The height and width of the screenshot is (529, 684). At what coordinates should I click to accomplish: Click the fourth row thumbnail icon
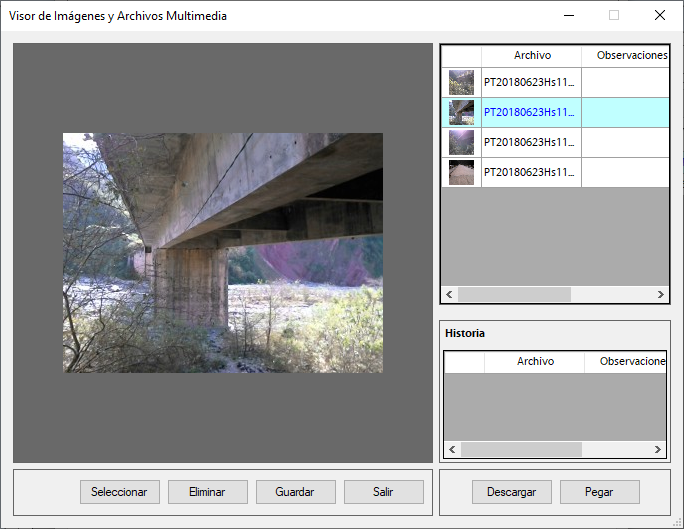click(461, 172)
